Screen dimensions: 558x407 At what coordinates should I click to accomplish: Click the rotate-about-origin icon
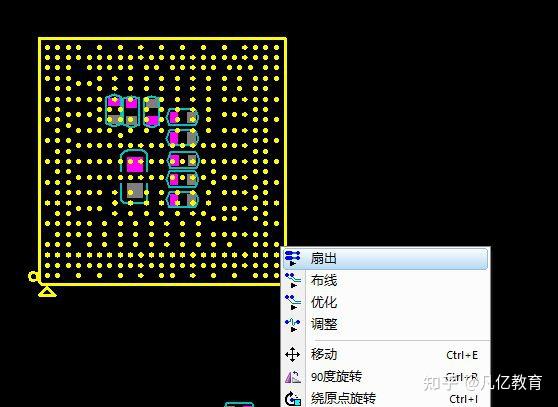(293, 399)
